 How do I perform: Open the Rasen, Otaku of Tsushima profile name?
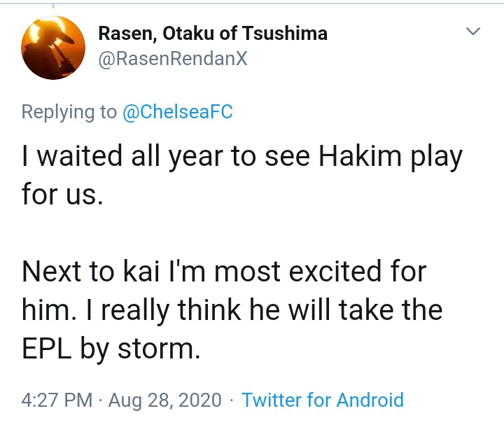[x=212, y=33]
